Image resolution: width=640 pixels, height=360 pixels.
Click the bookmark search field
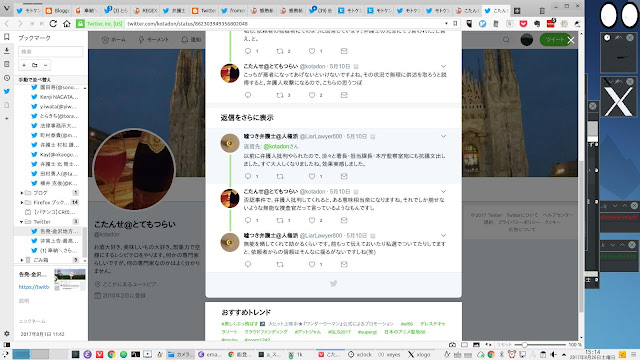tap(51, 51)
